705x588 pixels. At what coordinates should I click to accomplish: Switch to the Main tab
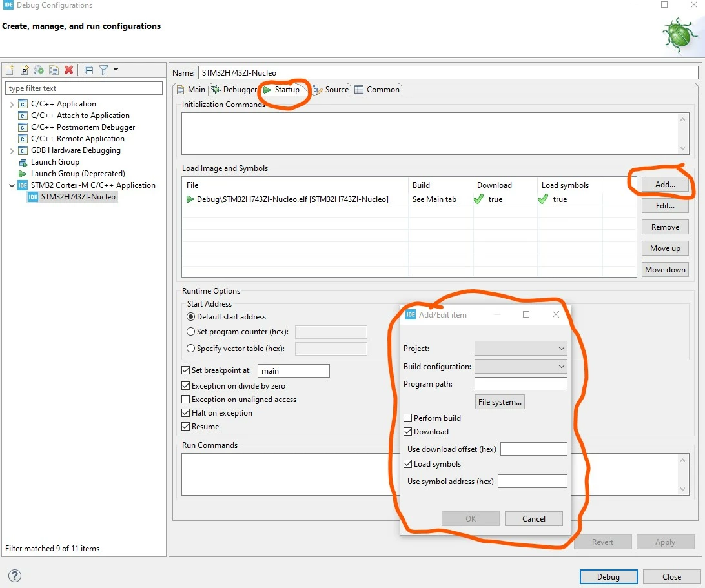tap(191, 90)
